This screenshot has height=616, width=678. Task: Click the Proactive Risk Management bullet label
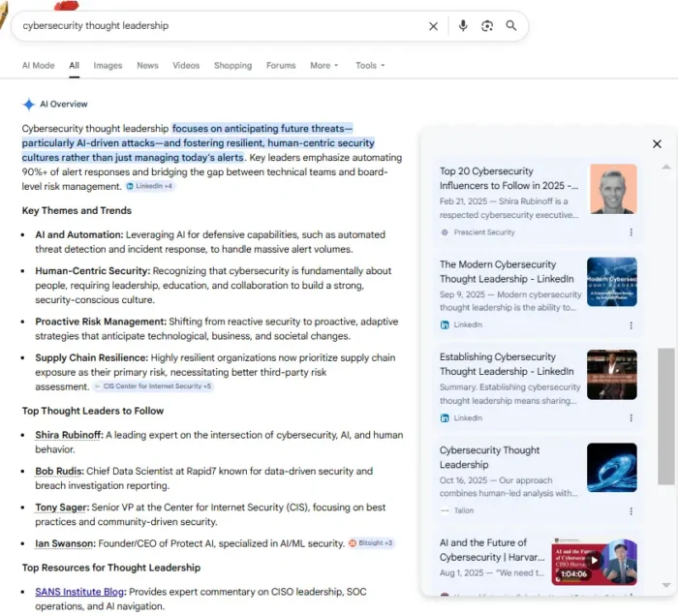101,322
